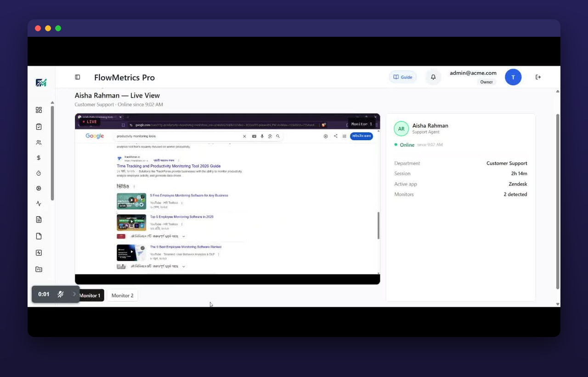
Task: Click the macOS green fullscreen button
Action: (x=58, y=28)
